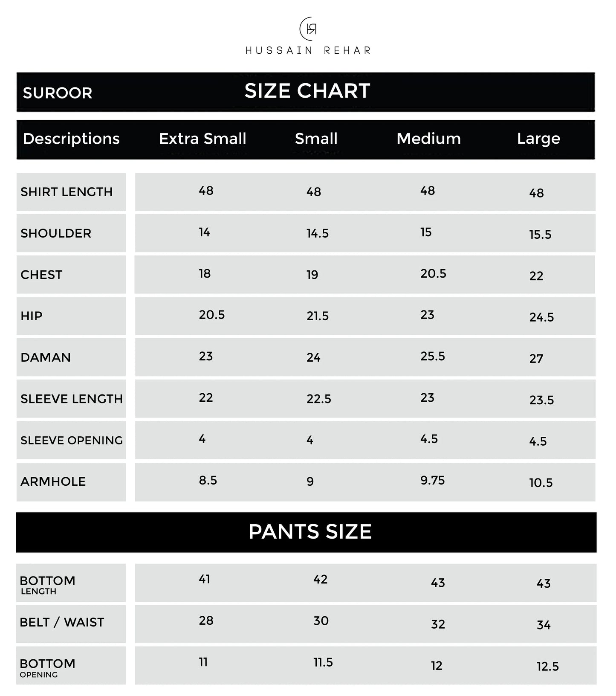Image resolution: width=616 pixels, height=696 pixels.
Task: Click the SIZE CHART title
Action: (307, 91)
